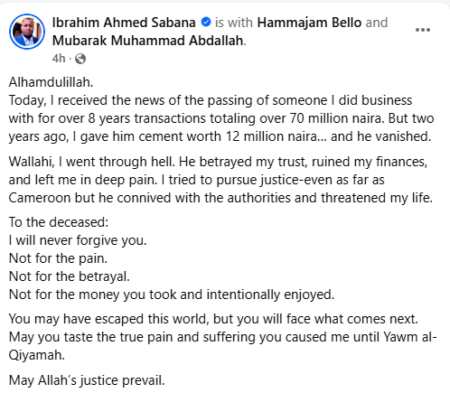
Task: Click the blue verified badge icon
Action: point(206,22)
